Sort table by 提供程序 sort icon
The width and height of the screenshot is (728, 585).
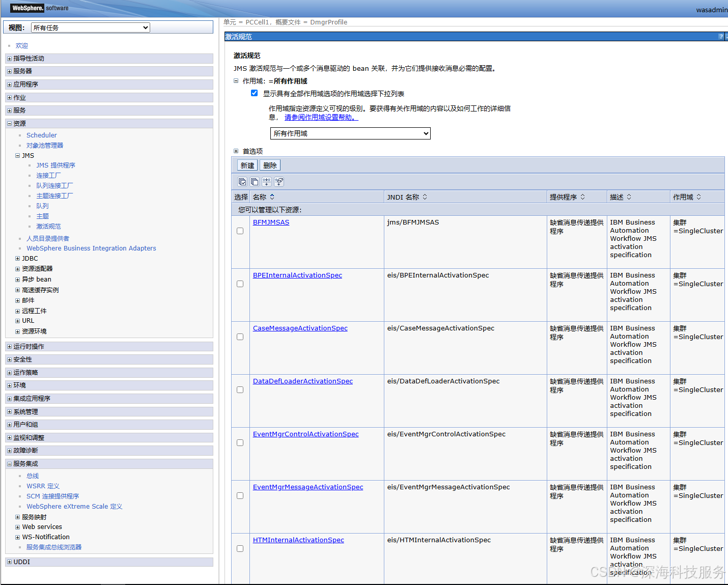coord(582,197)
